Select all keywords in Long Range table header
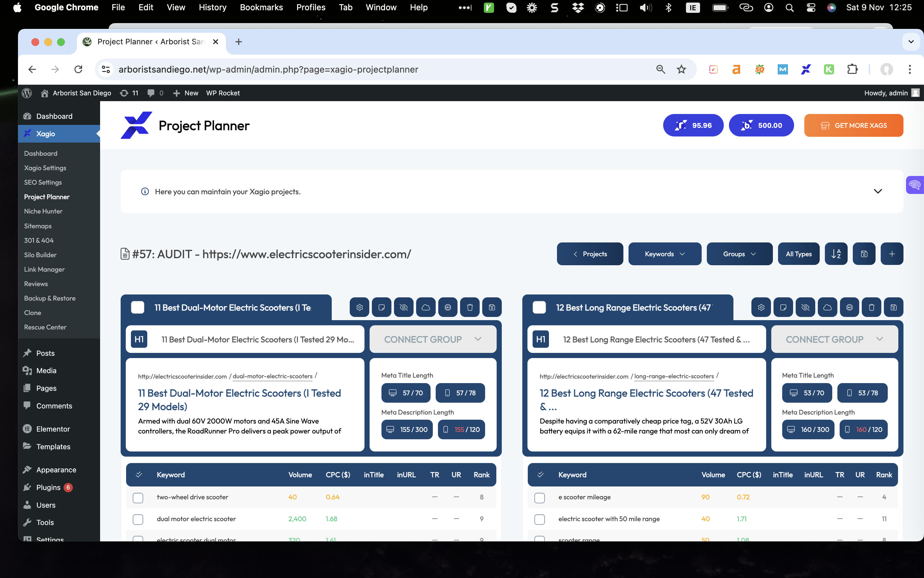The height and width of the screenshot is (578, 924). (x=541, y=475)
